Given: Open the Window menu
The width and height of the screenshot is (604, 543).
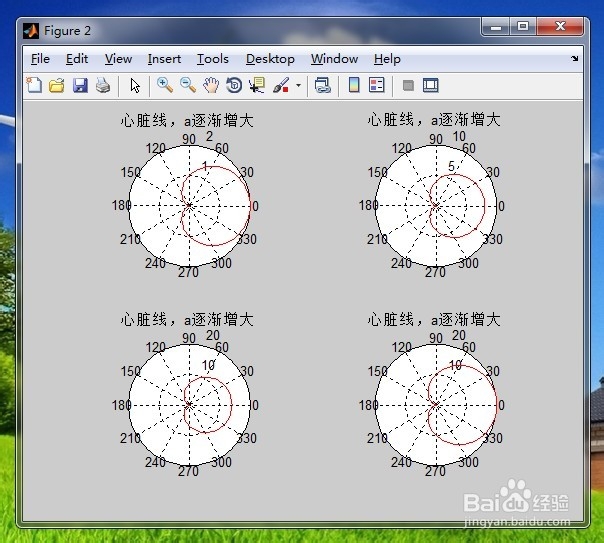Looking at the screenshot, I should pyautogui.click(x=335, y=59).
